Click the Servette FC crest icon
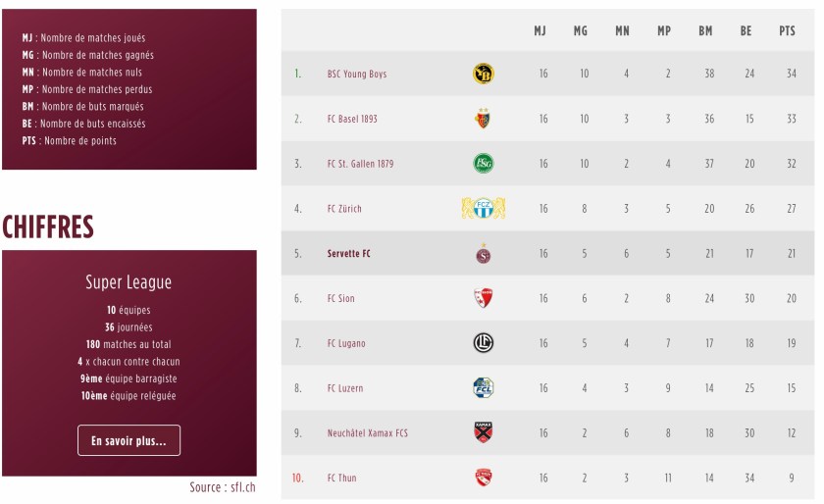This screenshot has width=824, height=504. coord(483,254)
